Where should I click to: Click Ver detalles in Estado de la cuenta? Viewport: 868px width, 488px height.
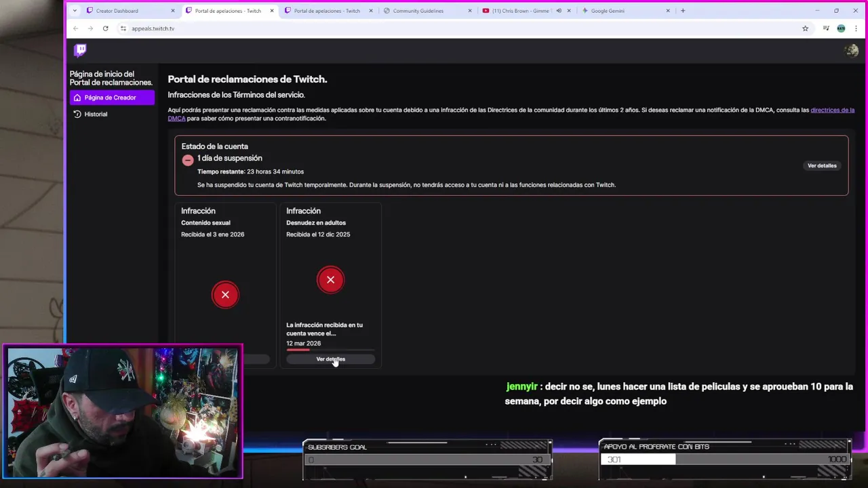coord(822,165)
